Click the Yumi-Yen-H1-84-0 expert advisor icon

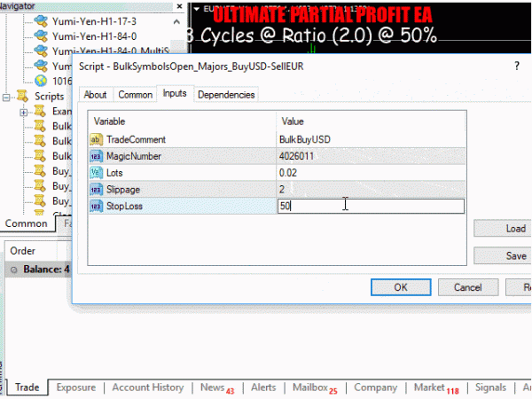(40, 35)
